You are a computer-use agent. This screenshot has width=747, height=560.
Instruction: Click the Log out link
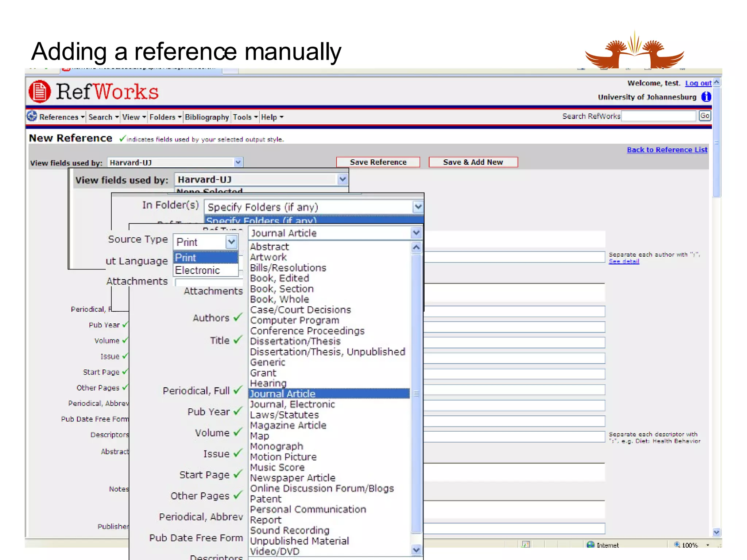coord(698,83)
